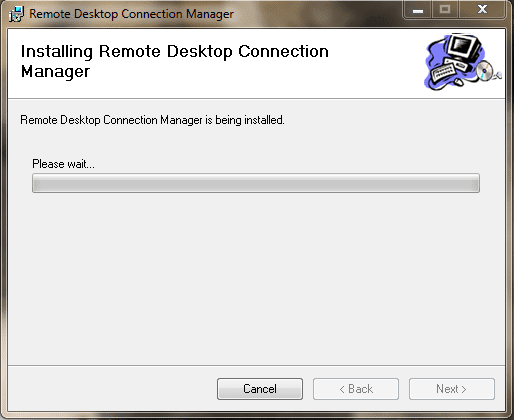The image size is (514, 420).
Task: Click the right end of the progress bar
Action: pyautogui.click(x=475, y=183)
